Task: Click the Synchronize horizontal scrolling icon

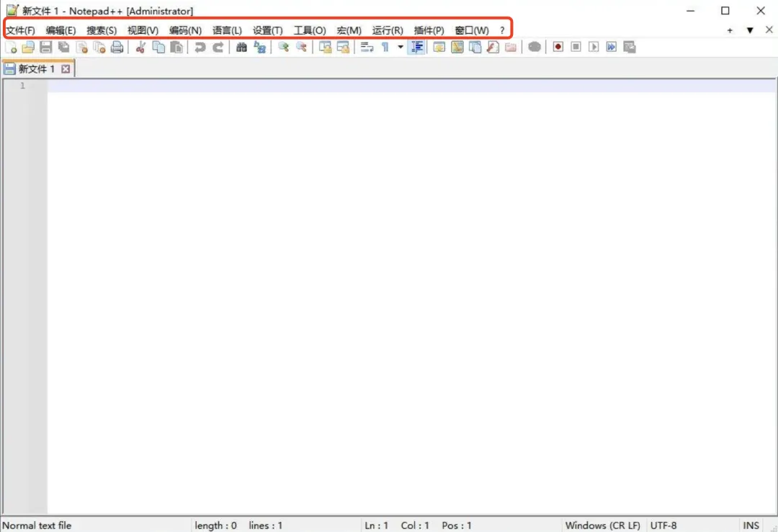Action: [343, 47]
